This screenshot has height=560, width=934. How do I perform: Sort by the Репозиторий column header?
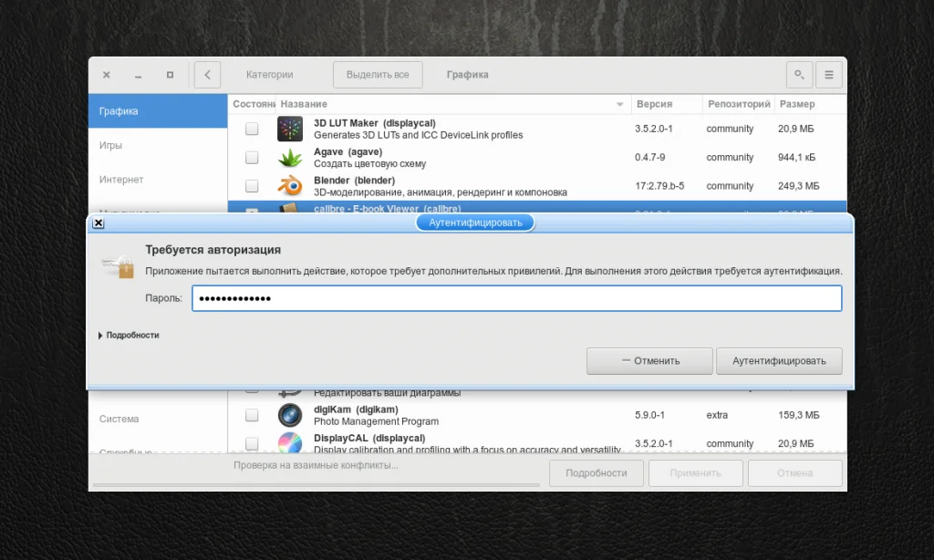(739, 104)
